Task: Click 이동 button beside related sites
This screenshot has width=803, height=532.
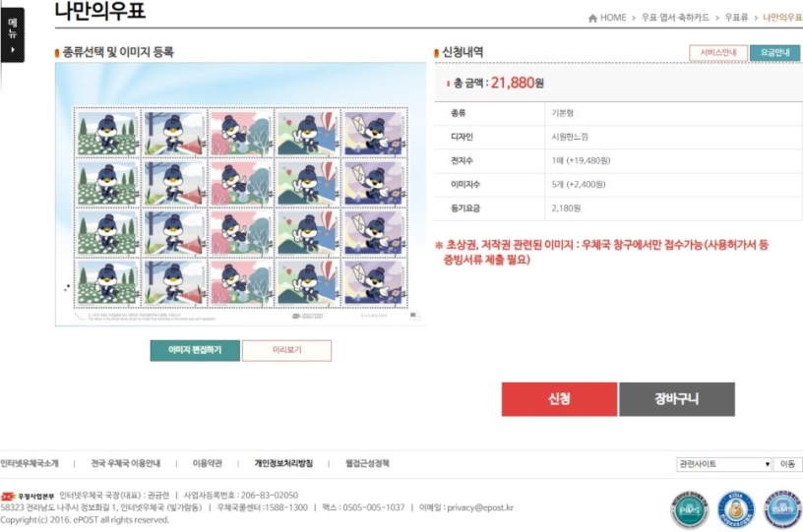Action: (787, 464)
